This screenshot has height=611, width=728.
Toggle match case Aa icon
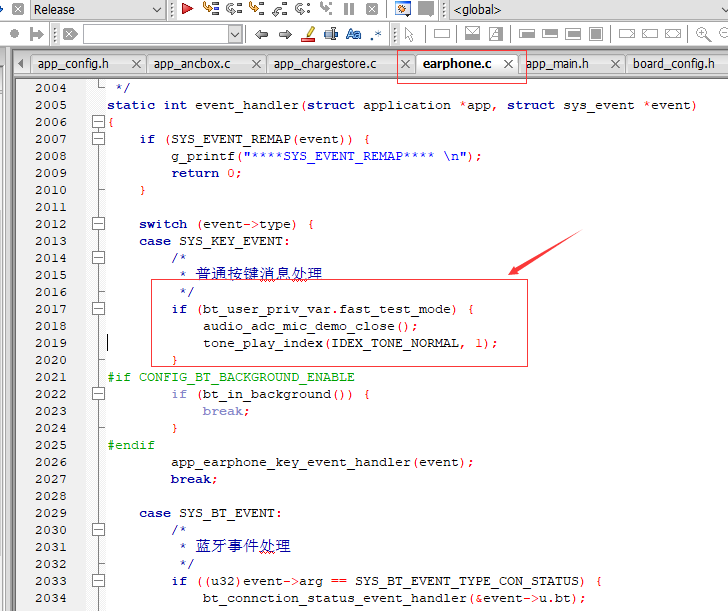point(353,34)
